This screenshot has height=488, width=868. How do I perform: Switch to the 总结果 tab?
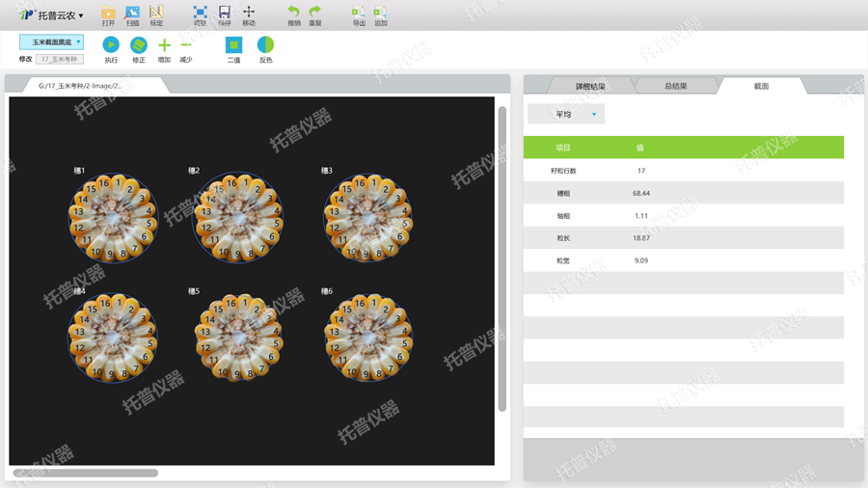675,86
